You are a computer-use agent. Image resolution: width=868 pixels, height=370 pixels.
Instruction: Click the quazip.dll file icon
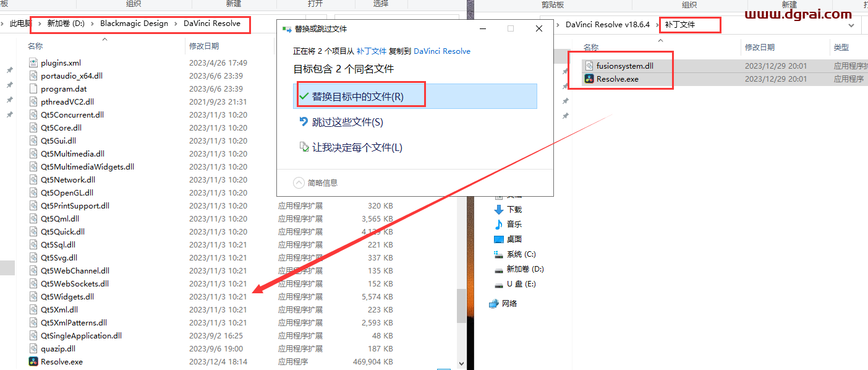tap(34, 348)
